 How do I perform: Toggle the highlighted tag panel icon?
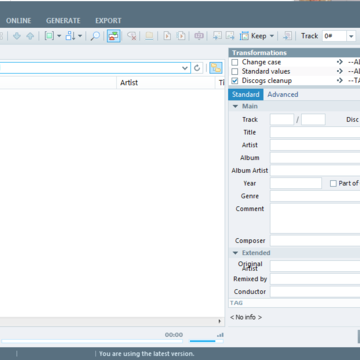tap(114, 36)
